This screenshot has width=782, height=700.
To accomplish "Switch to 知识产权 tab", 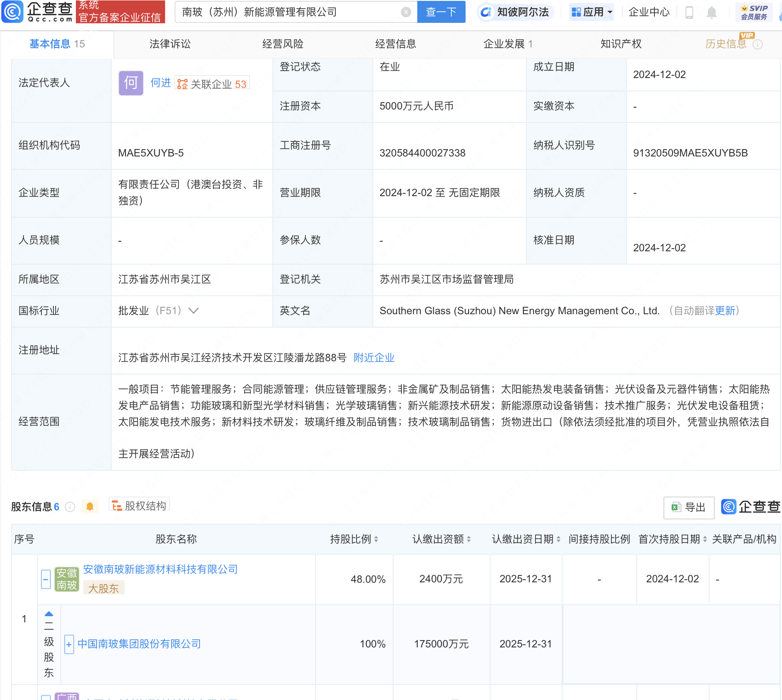I will coord(621,44).
